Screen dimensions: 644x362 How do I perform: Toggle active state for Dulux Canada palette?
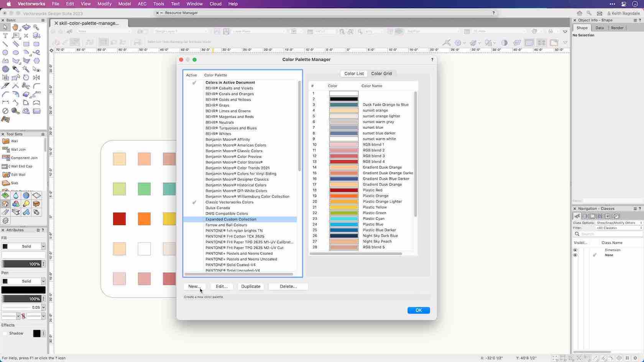194,208
